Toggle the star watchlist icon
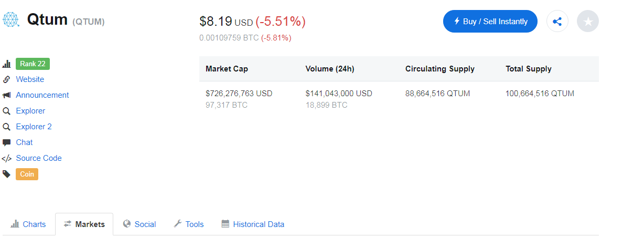Image resolution: width=644 pixels, height=237 pixels. [x=588, y=22]
